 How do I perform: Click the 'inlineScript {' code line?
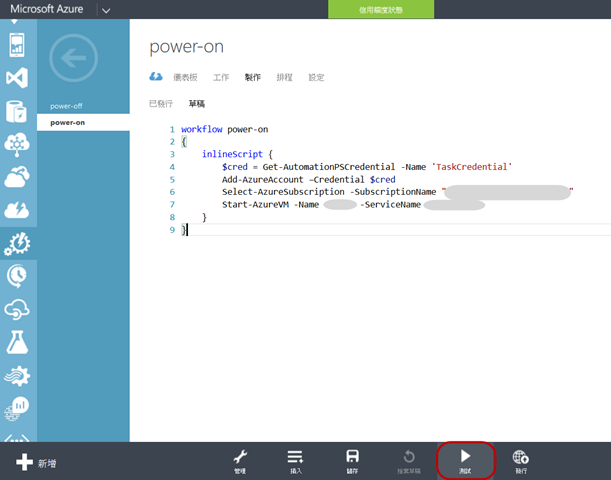237,154
